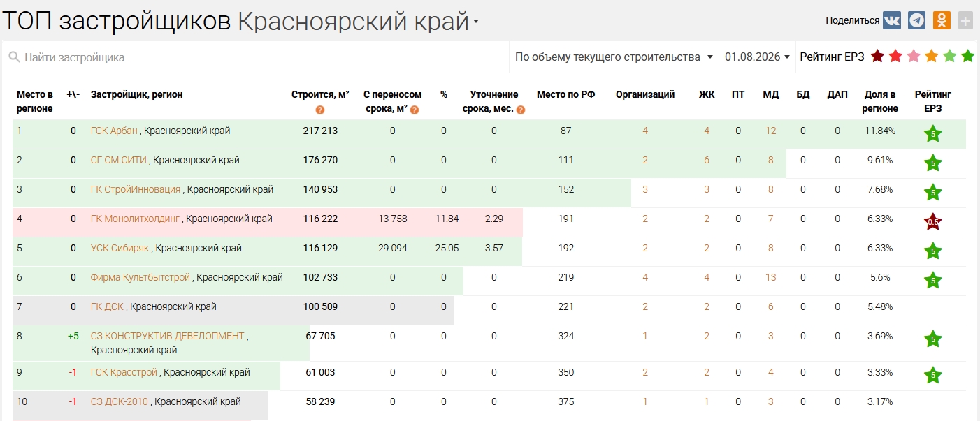Click organizations count 4 for ГСК Арбан
Screen dimensions: 980x421
(645, 131)
